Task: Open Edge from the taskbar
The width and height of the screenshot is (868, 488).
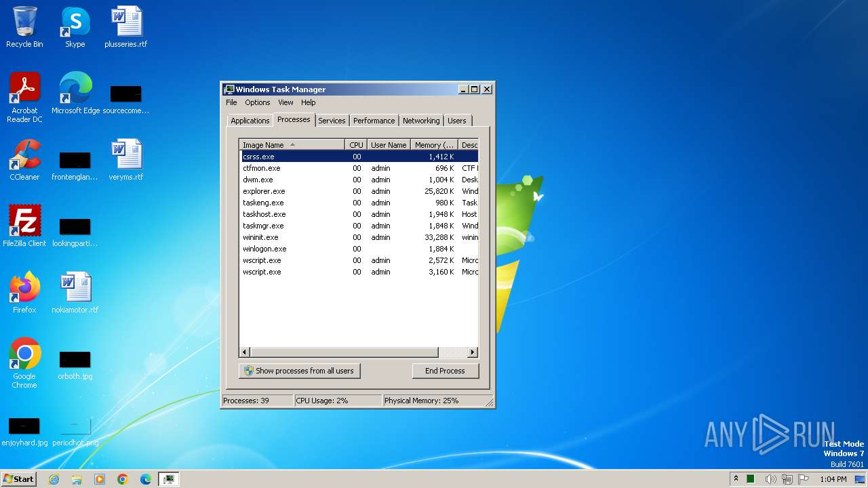Action: click(146, 479)
